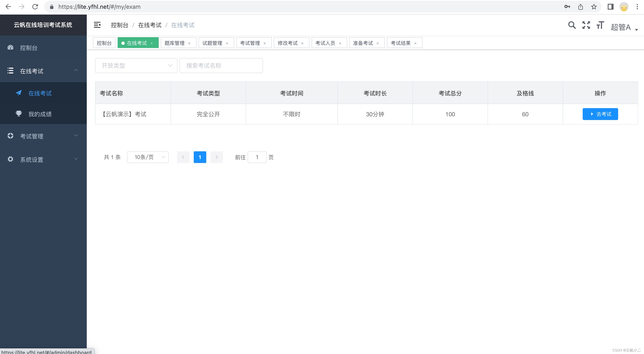The height and width of the screenshot is (354, 644).
Task: Close the 题库管理 tab
Action: 189,43
